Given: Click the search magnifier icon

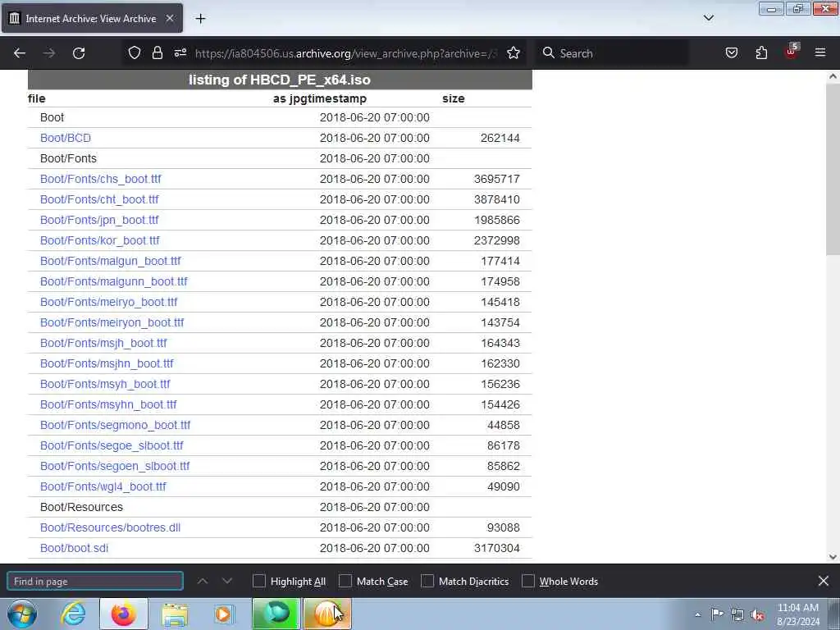Looking at the screenshot, I should point(548,53).
